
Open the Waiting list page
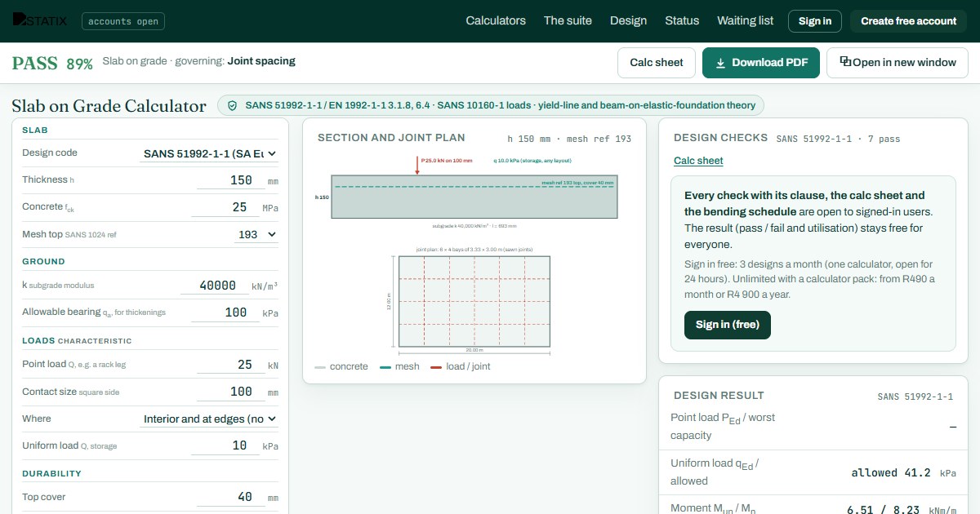(x=745, y=20)
